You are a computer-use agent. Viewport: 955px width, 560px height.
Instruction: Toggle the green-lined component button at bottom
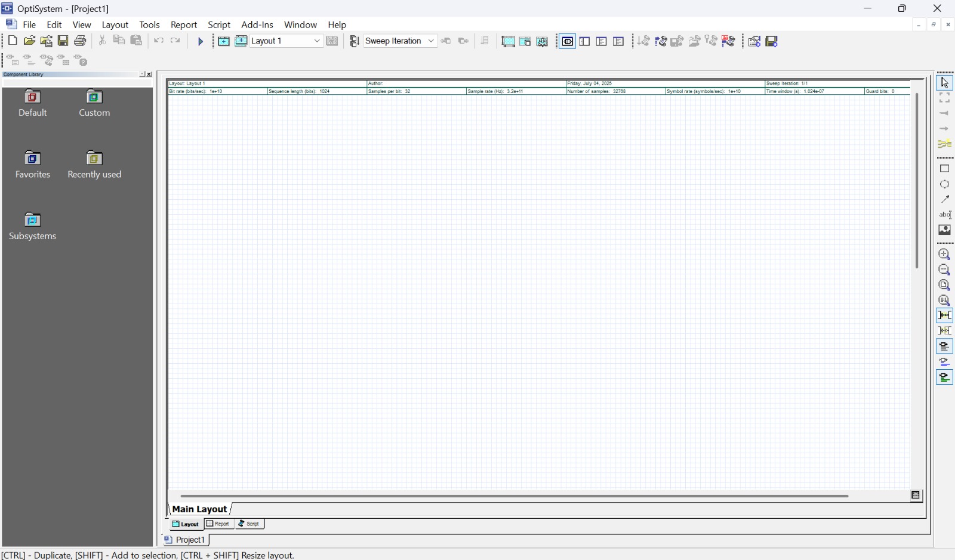(944, 378)
